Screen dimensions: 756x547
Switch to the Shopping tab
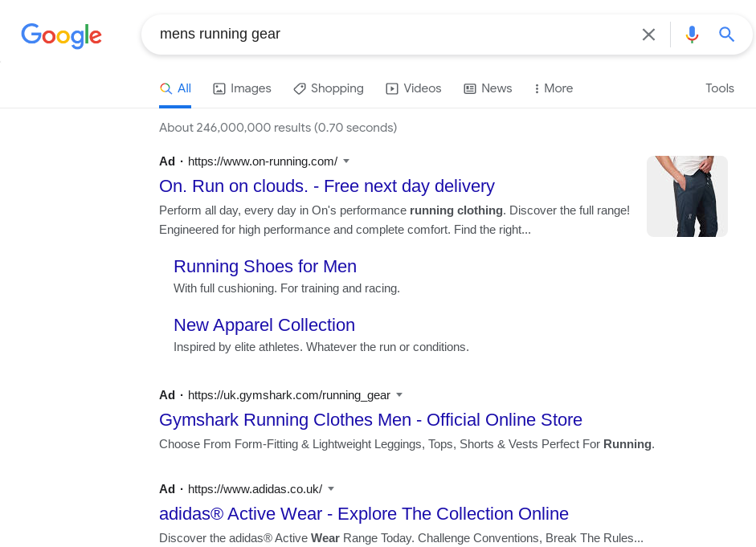point(329,88)
